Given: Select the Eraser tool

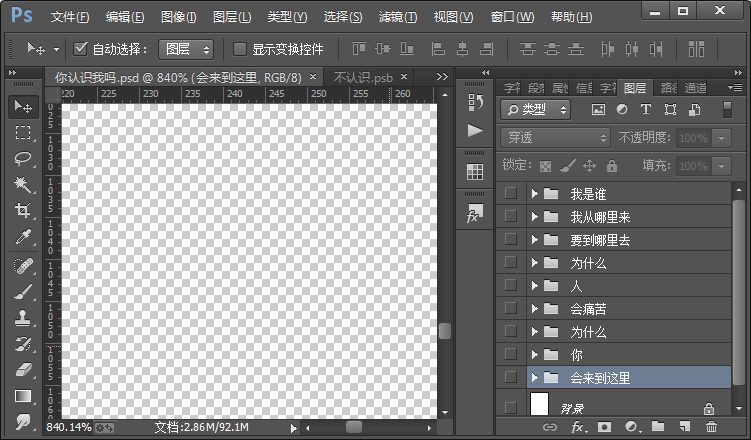Looking at the screenshot, I should tap(23, 370).
